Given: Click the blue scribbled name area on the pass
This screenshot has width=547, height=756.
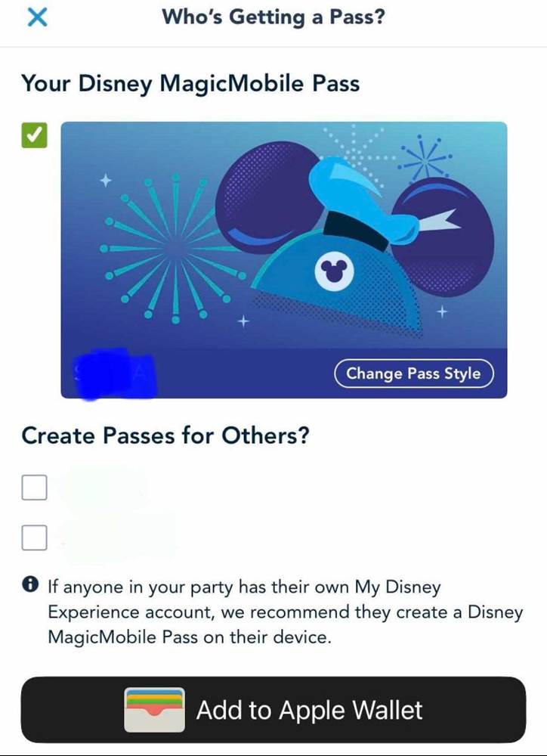Looking at the screenshot, I should [115, 373].
